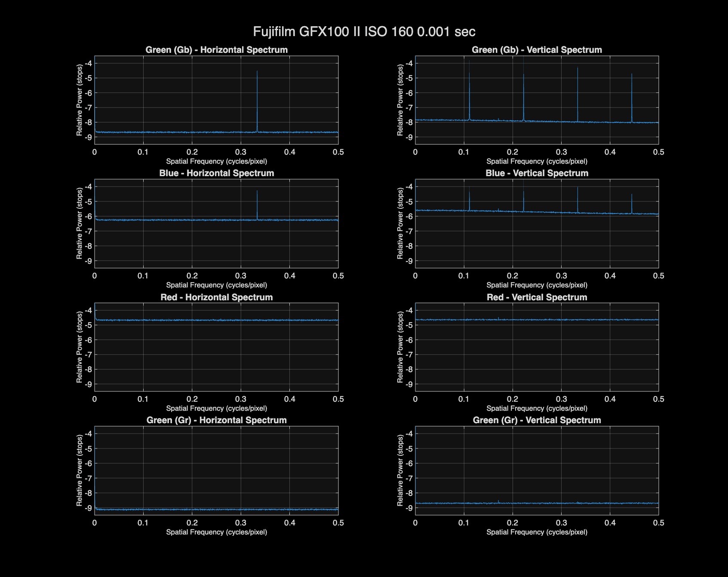Click the 'Blue - Vertical Spectrum' title
This screenshot has height=577, width=728.
(x=537, y=173)
